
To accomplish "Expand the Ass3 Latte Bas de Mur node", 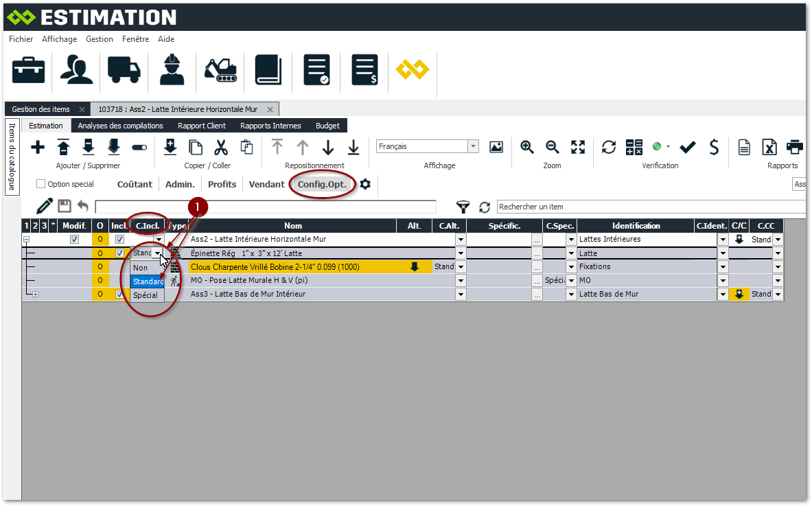I will tap(35, 295).
